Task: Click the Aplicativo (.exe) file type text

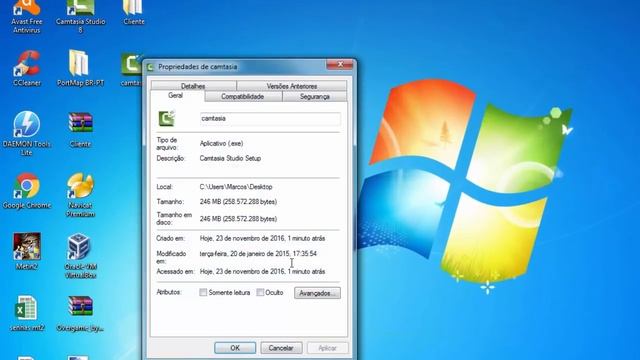Action: click(222, 143)
